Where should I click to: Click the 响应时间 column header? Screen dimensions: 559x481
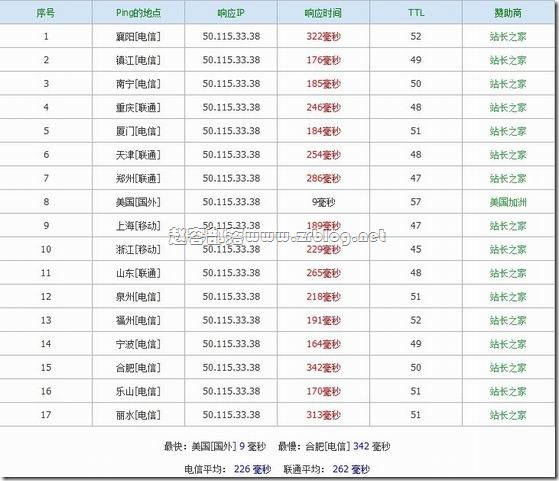click(323, 13)
